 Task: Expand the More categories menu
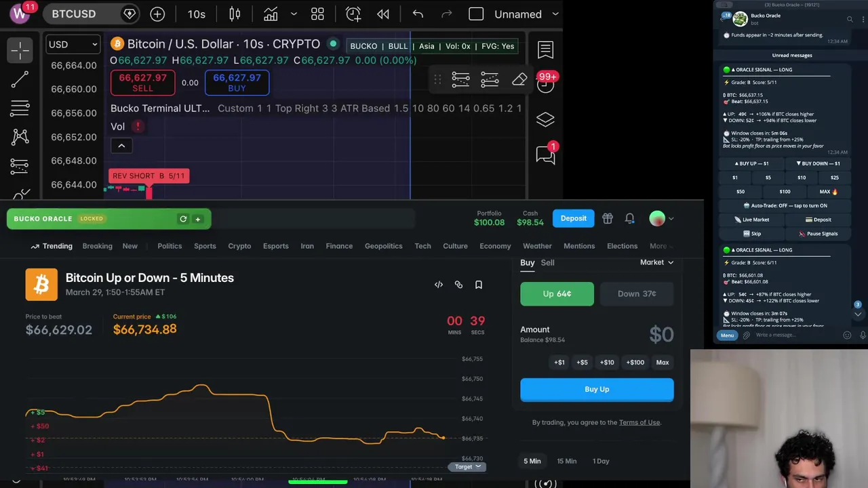(x=663, y=246)
